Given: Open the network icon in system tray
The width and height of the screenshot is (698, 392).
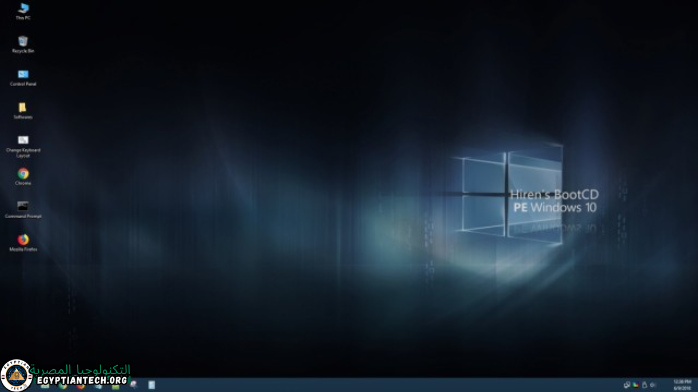Looking at the screenshot, I should point(627,385).
